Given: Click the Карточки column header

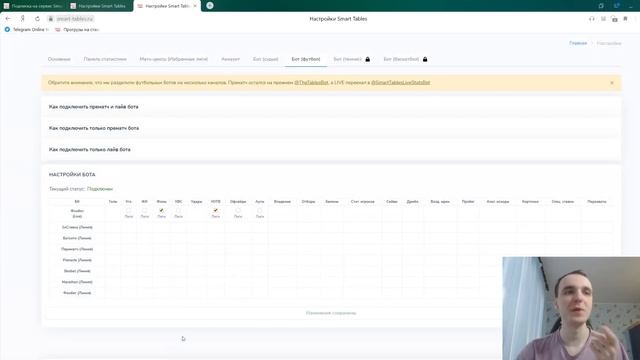Looking at the screenshot, I should 530,202.
